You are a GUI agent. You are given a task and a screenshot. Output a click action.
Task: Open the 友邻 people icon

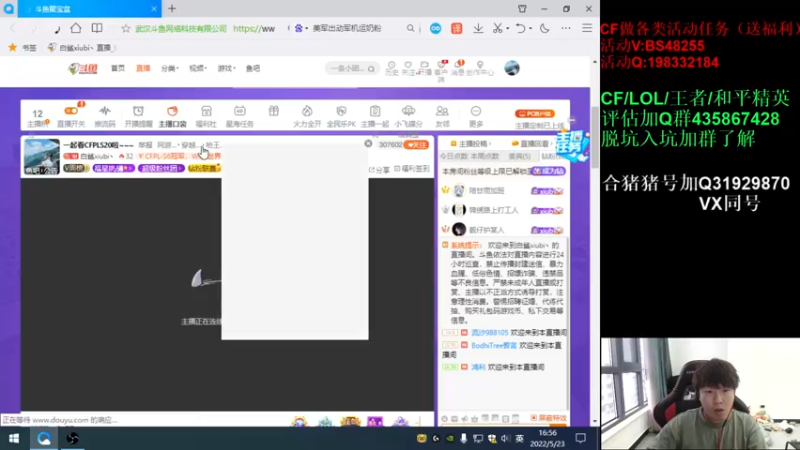click(442, 116)
